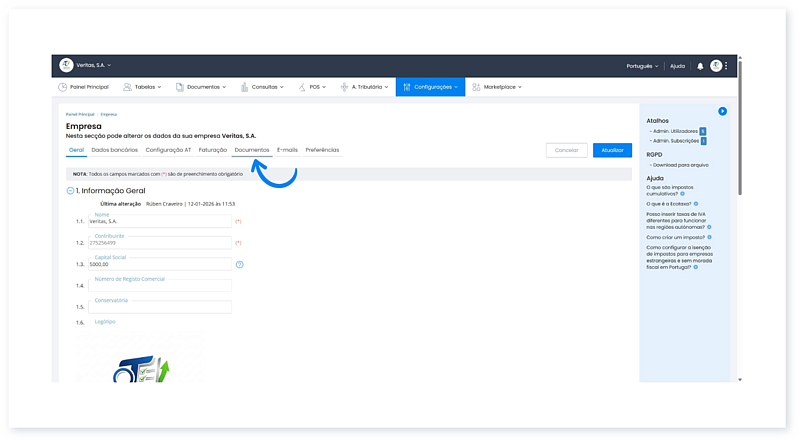Expand the Configurações menu

tap(431, 87)
